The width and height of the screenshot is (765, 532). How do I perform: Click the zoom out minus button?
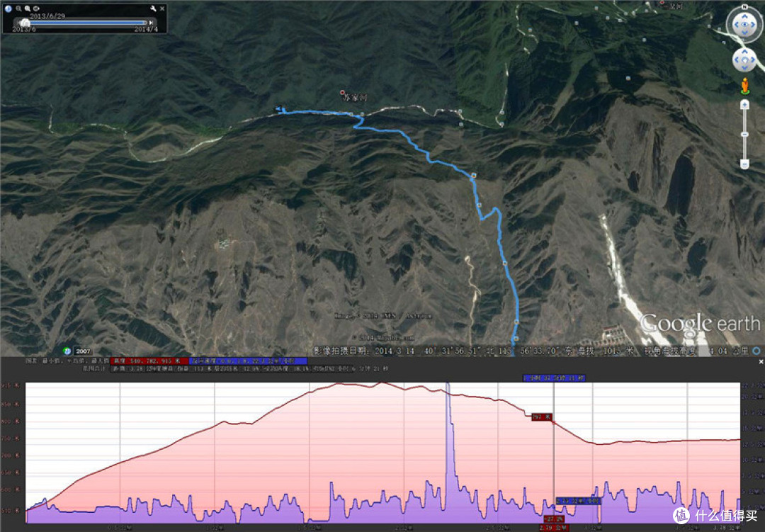point(744,164)
